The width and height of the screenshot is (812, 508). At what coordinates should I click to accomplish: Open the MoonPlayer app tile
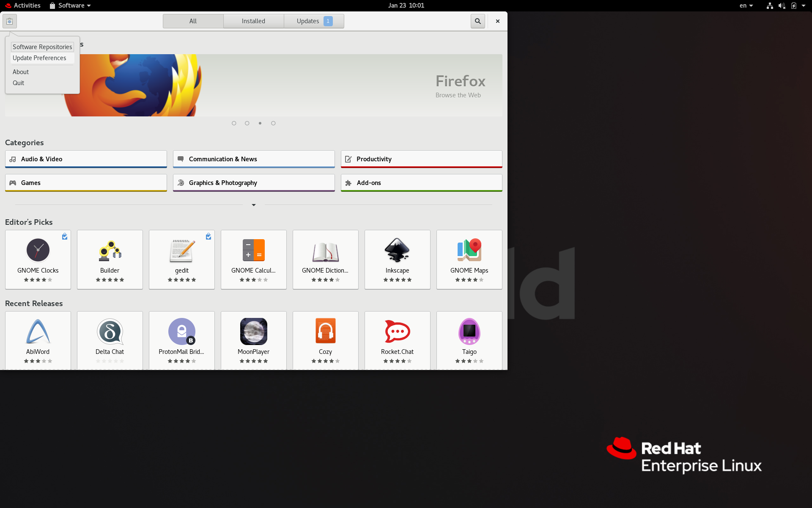pyautogui.click(x=254, y=340)
